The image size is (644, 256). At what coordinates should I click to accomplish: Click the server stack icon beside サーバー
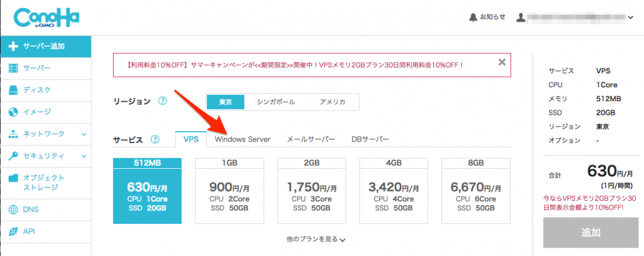click(13, 68)
